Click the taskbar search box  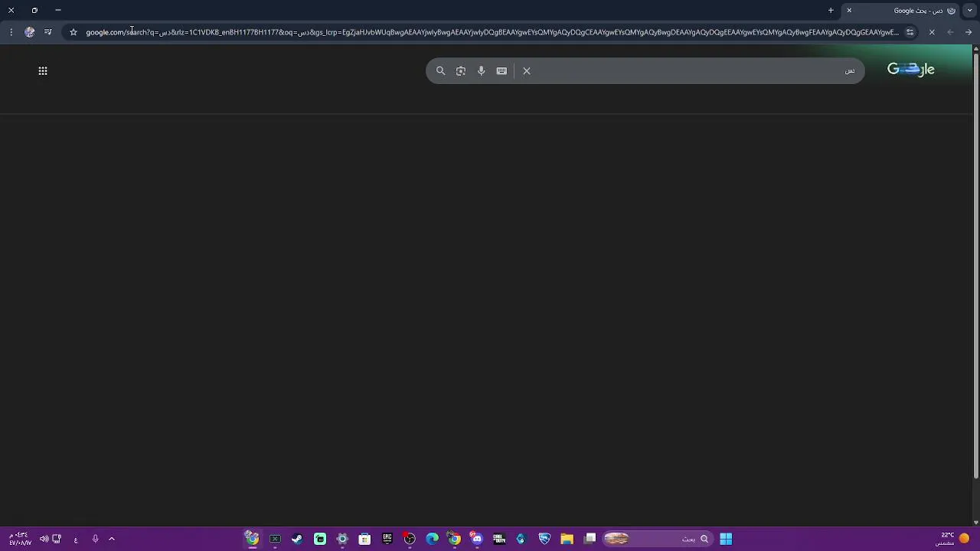point(658,539)
